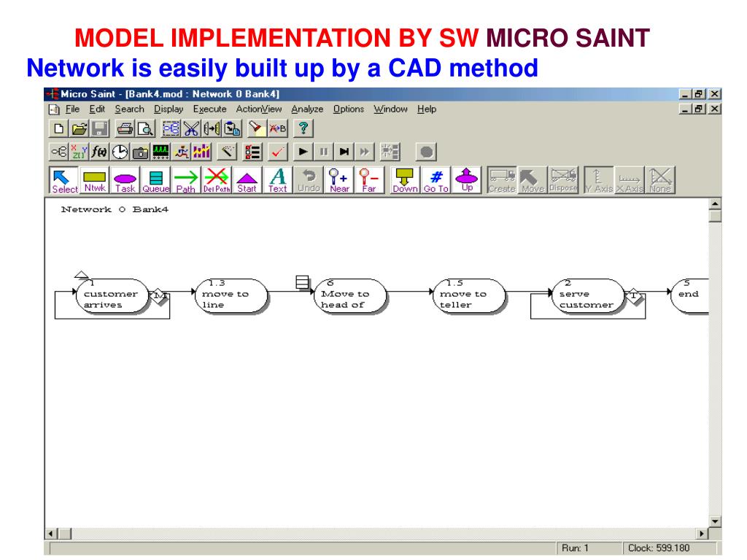Print the model with the printer icon
Viewport: 747px width, 560px height.
click(x=125, y=128)
